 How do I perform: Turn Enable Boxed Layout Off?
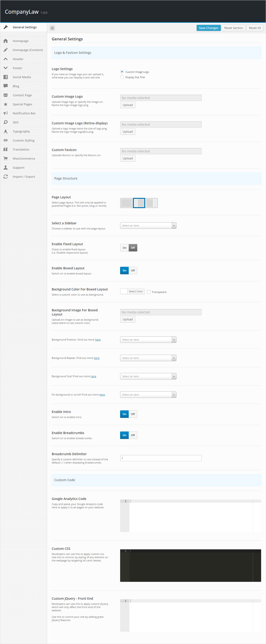(x=133, y=270)
